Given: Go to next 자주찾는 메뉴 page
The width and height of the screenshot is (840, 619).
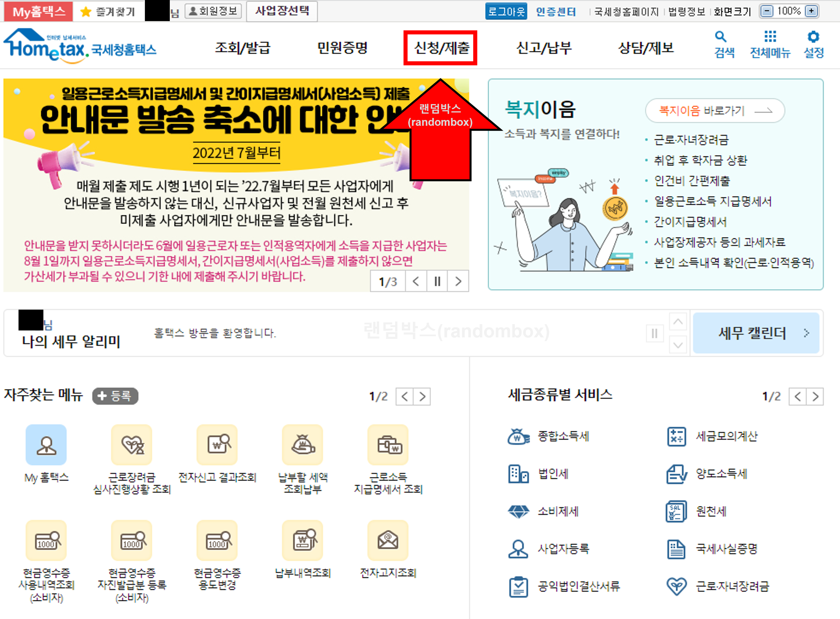Looking at the screenshot, I should pyautogui.click(x=422, y=396).
